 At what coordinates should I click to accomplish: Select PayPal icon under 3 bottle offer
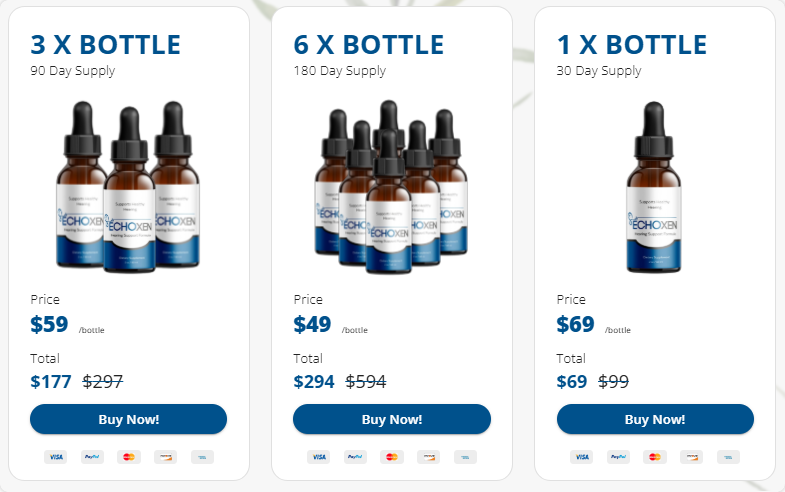92,456
